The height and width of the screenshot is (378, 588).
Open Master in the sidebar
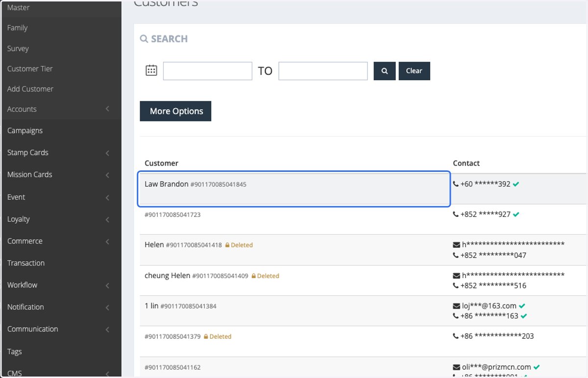click(18, 8)
